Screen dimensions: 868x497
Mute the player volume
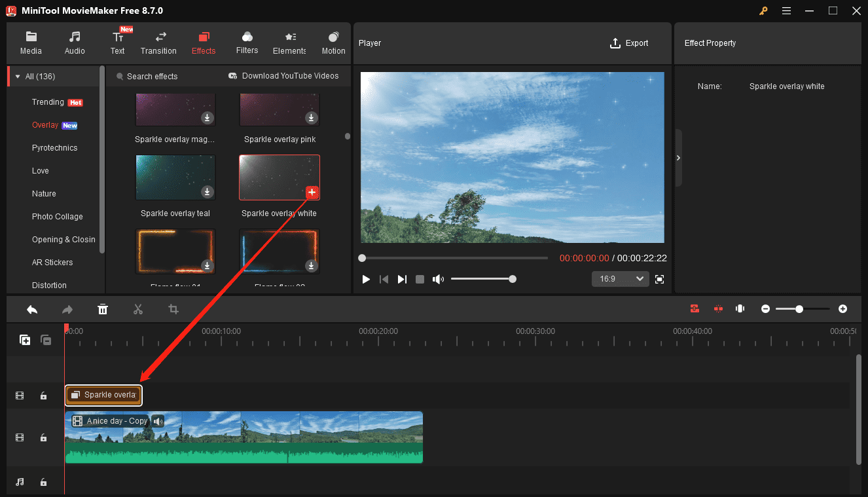pos(438,280)
